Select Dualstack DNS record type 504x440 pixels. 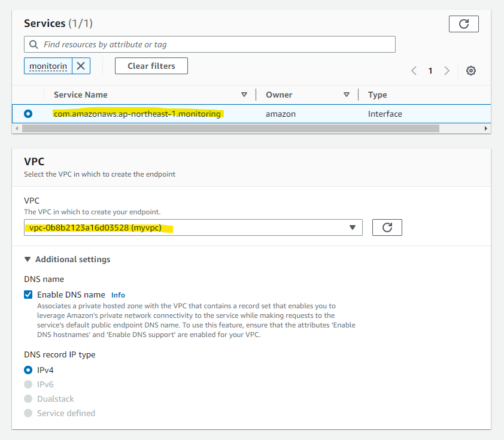click(x=28, y=399)
